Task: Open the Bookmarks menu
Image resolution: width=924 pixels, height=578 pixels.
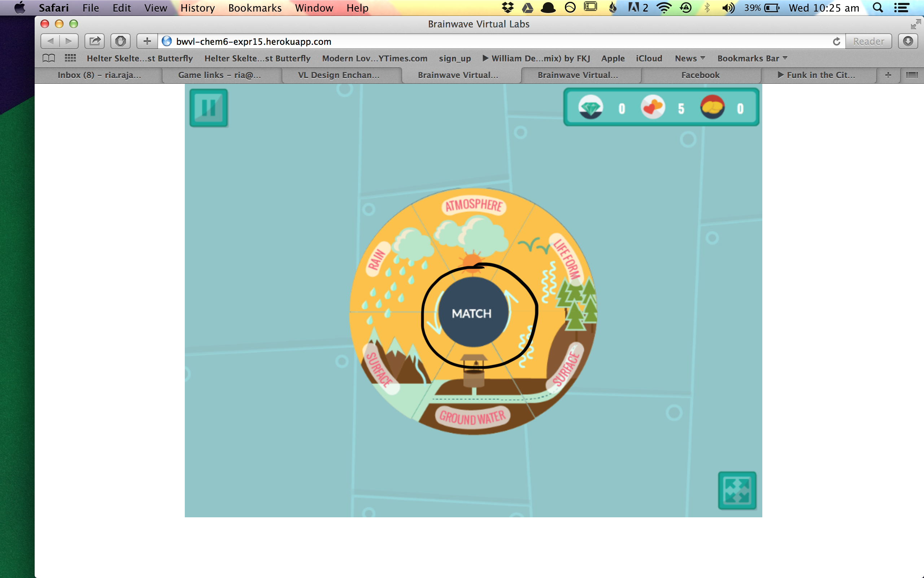Action: 255,8
